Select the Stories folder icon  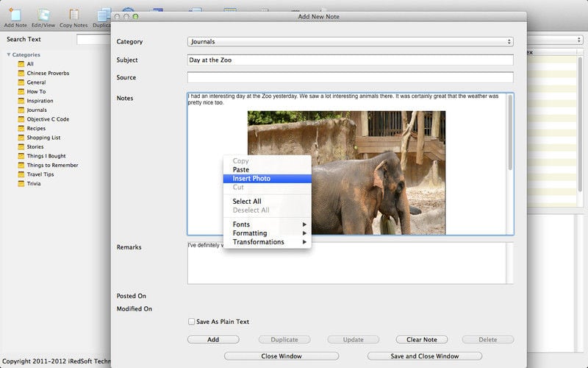21,146
